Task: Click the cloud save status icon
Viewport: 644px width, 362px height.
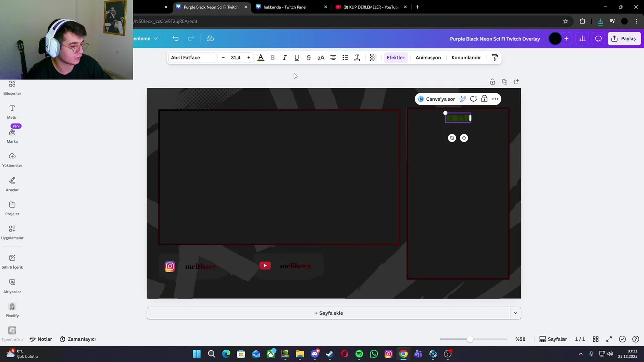Action: [210, 39]
